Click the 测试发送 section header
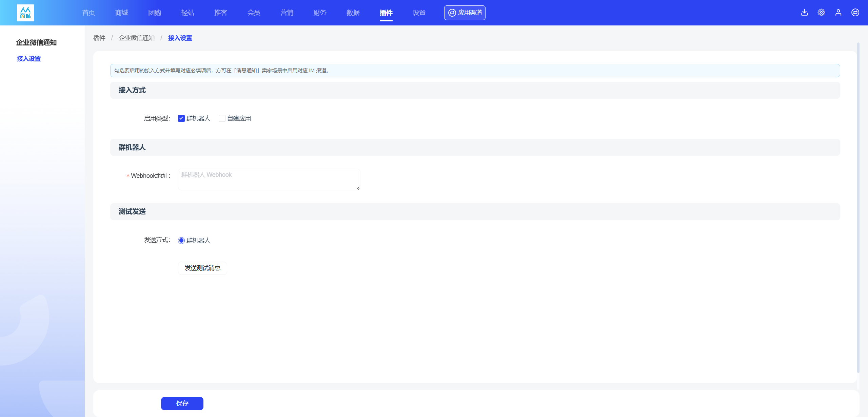 click(x=475, y=212)
